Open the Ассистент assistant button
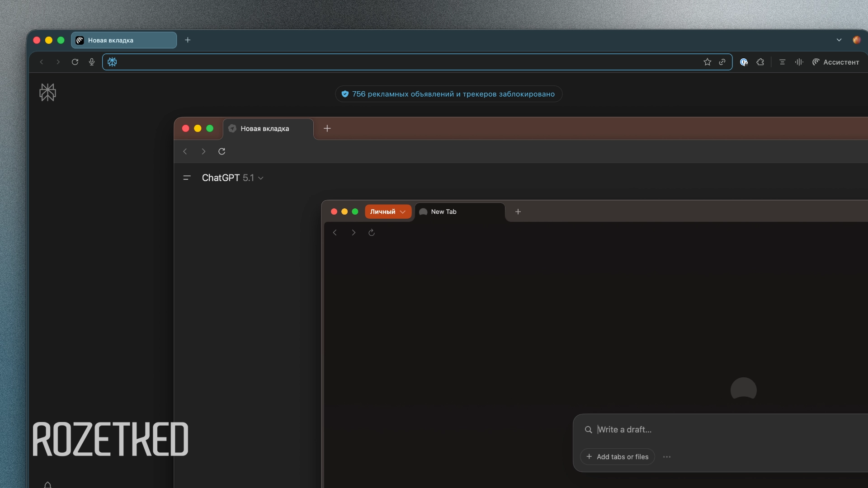 835,62
